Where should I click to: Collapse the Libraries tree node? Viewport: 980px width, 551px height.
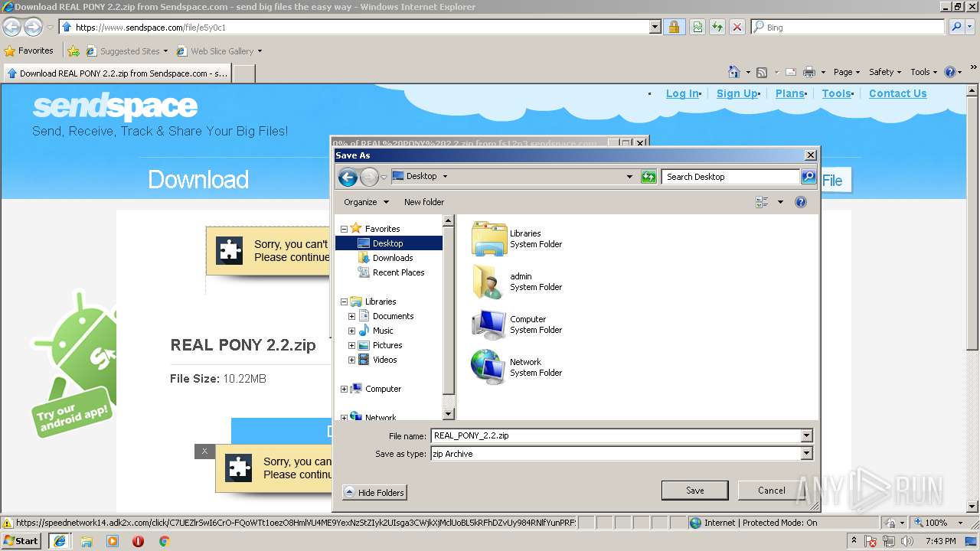point(344,302)
